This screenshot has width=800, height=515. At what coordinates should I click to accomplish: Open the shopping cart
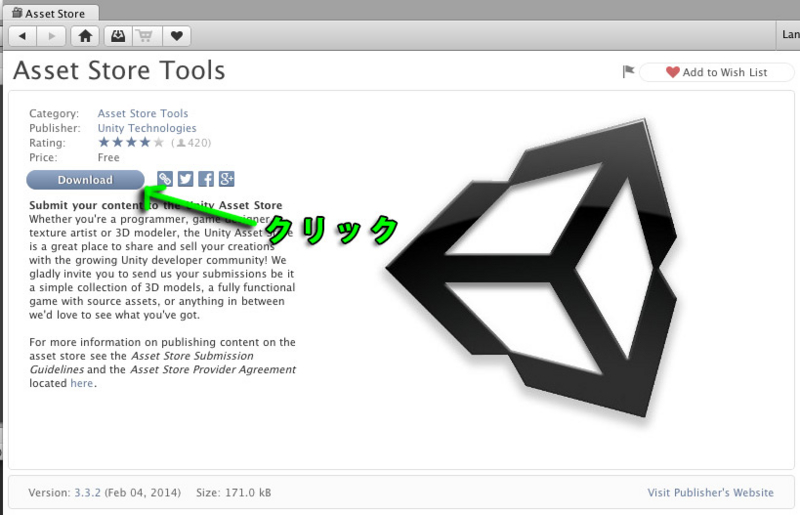pyautogui.click(x=145, y=36)
